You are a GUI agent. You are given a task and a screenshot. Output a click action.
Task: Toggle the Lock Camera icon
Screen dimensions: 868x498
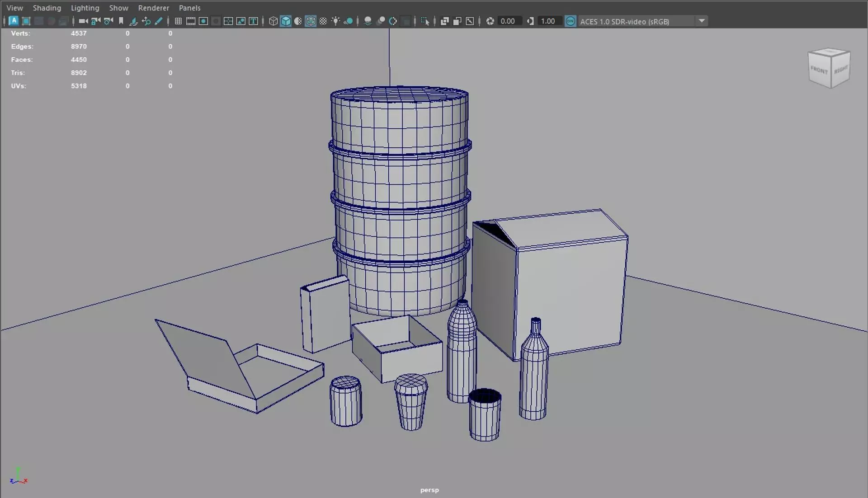pos(96,21)
